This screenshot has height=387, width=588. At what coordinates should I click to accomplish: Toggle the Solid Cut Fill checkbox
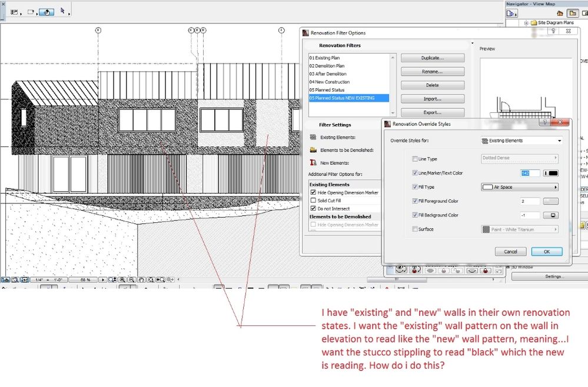pyautogui.click(x=313, y=201)
